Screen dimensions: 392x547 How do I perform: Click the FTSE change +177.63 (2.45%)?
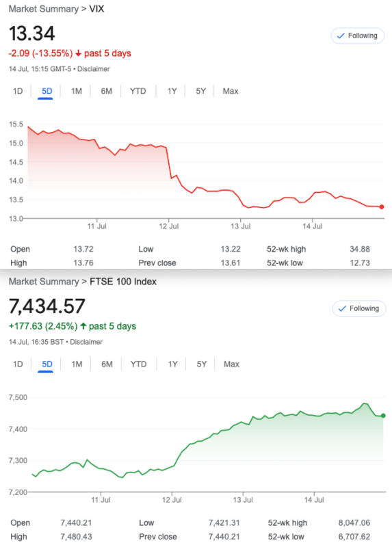click(x=43, y=326)
